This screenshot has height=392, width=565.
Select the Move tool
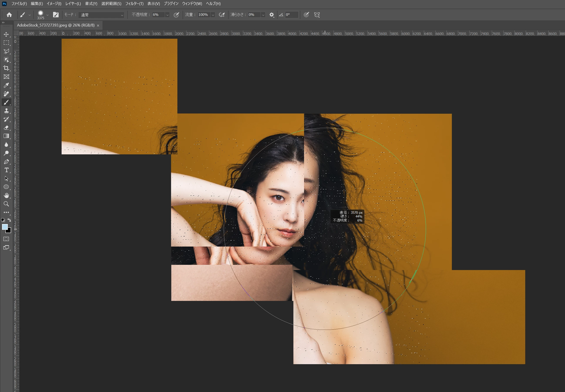click(6, 34)
